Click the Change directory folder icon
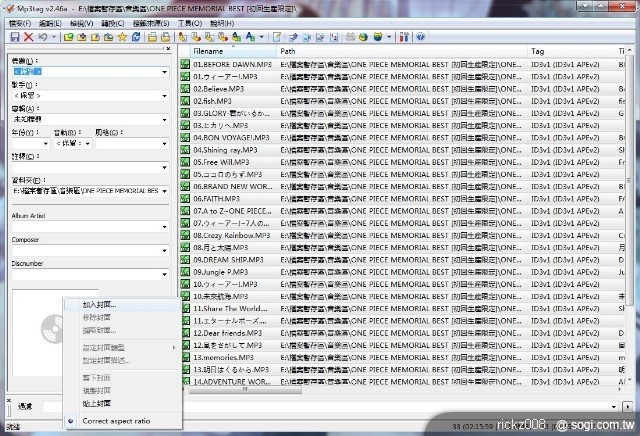Image resolution: width=640 pixels, height=436 pixels. coord(68,37)
